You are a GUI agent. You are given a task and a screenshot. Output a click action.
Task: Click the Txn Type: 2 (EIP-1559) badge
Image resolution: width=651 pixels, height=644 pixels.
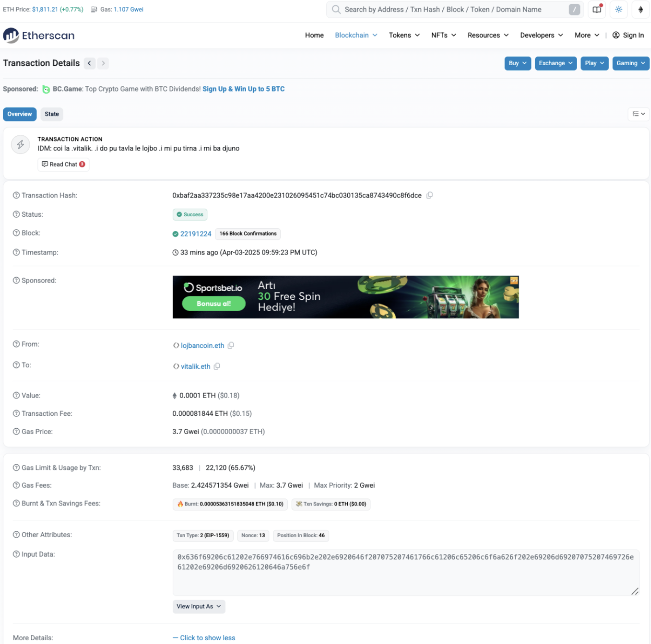[203, 535]
